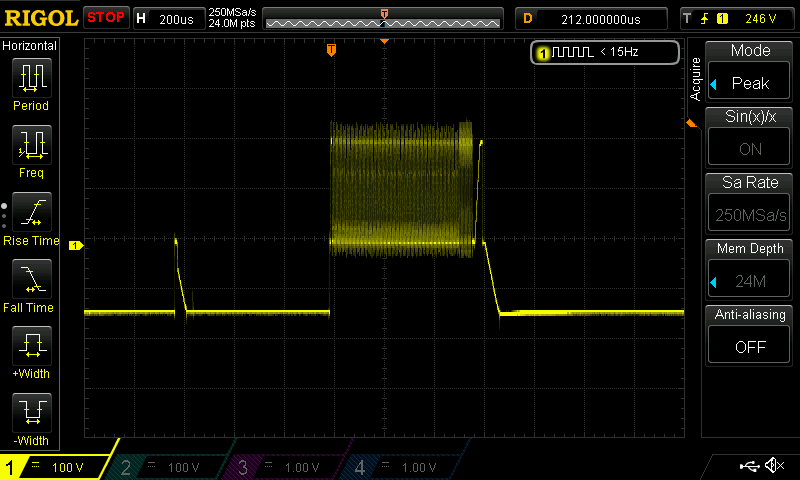800x480 pixels.
Task: Select channel 2 tab at 100 V
Action: [x=166, y=467]
